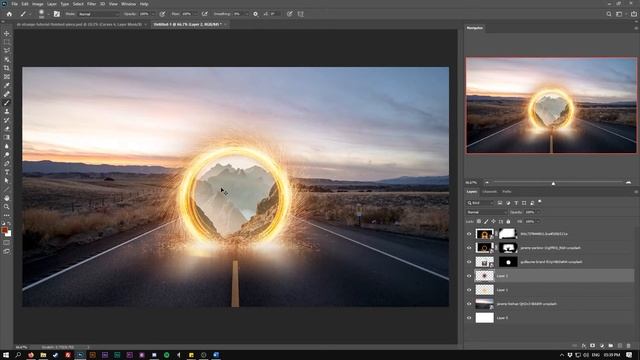Click Navigator zoom out small mountains button
Image resolution: width=640 pixels, height=360 pixels.
click(487, 182)
